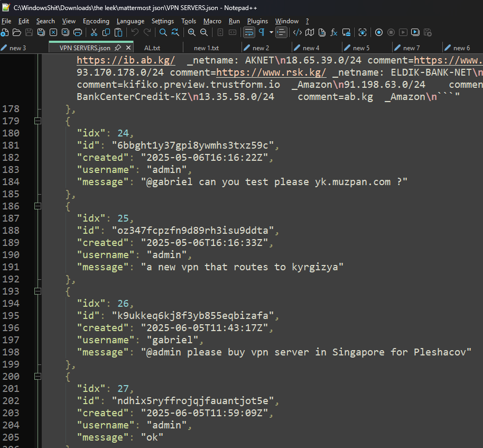Click the id "ndhix5ryffrojqjfauantjot5e"
The width and height of the screenshot is (483, 448).
pyautogui.click(x=193, y=400)
